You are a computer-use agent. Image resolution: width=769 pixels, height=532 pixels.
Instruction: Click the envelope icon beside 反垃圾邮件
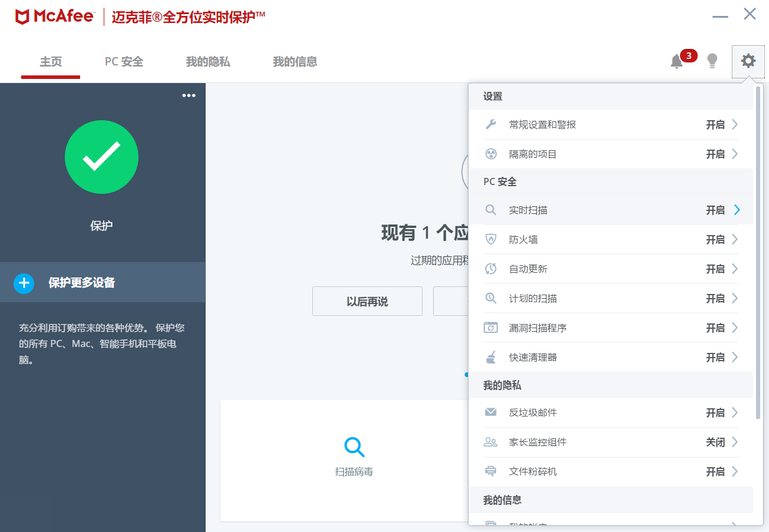coord(490,412)
